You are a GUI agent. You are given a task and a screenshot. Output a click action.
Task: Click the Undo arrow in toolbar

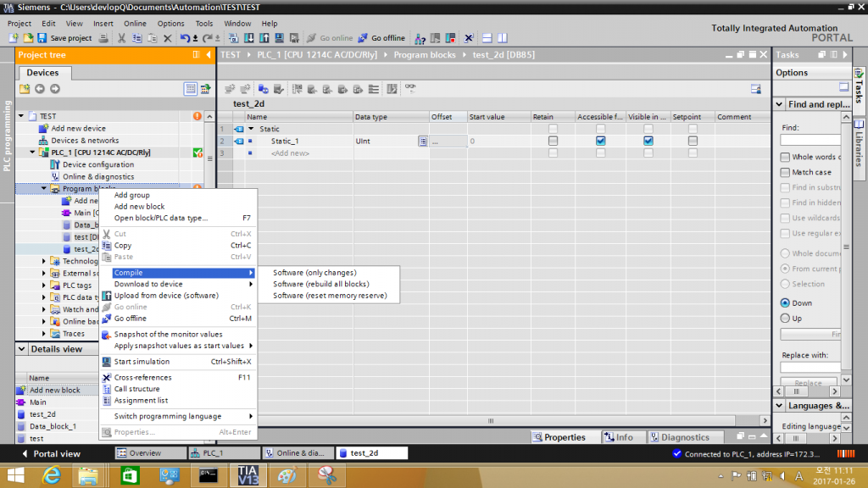tap(185, 38)
